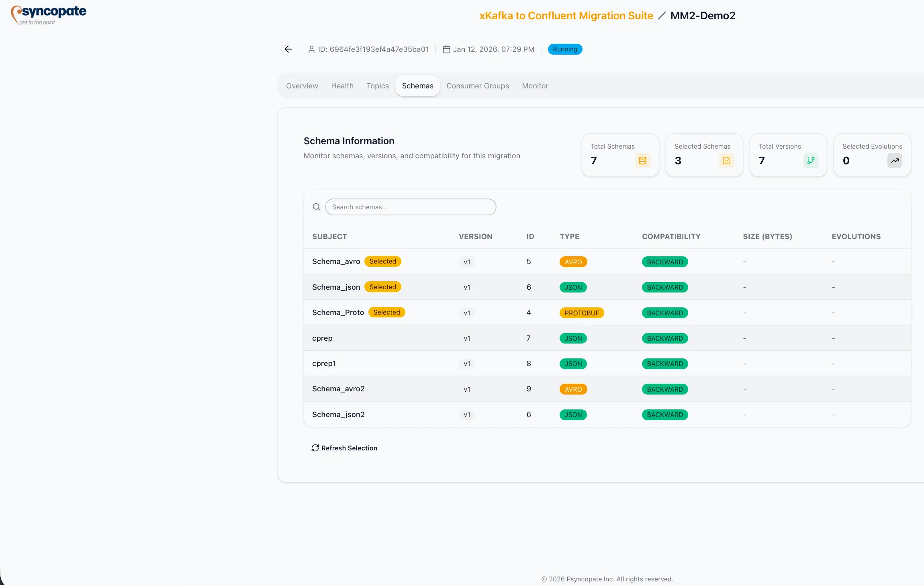Click the trend icon on Selected Evolutions card

click(894, 160)
